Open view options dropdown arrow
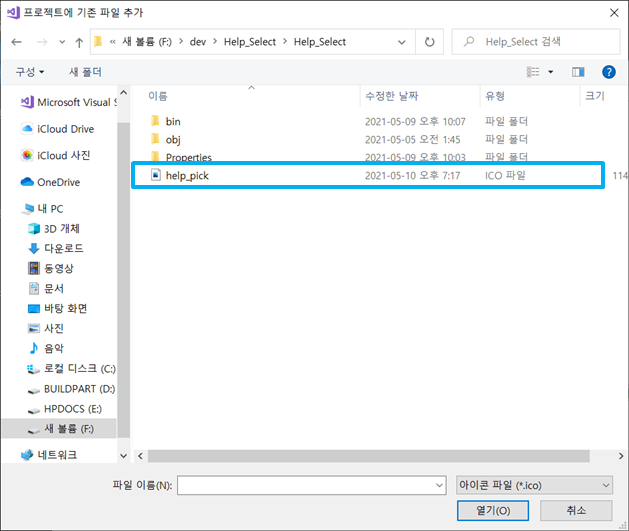This screenshot has height=531, width=629. click(x=551, y=72)
